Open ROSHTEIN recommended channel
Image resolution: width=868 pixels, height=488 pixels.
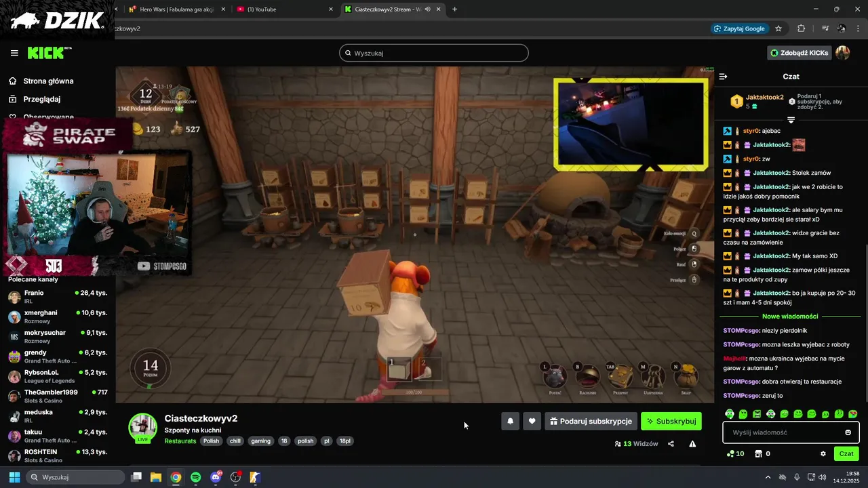(58, 455)
